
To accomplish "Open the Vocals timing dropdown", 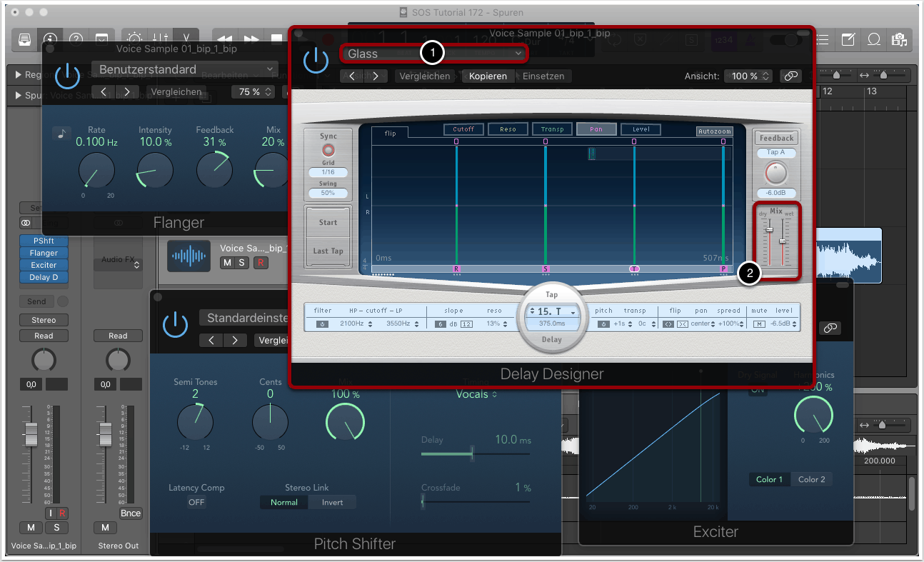I will (476, 394).
